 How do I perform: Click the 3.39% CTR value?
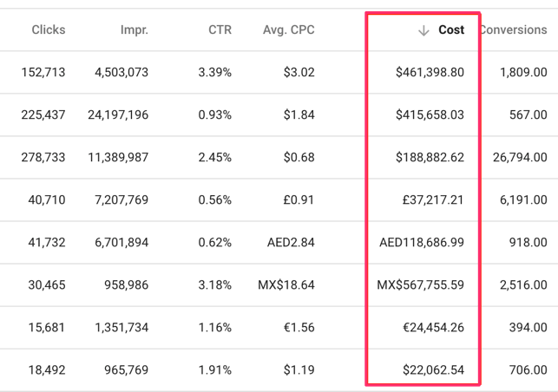pyautogui.click(x=214, y=73)
